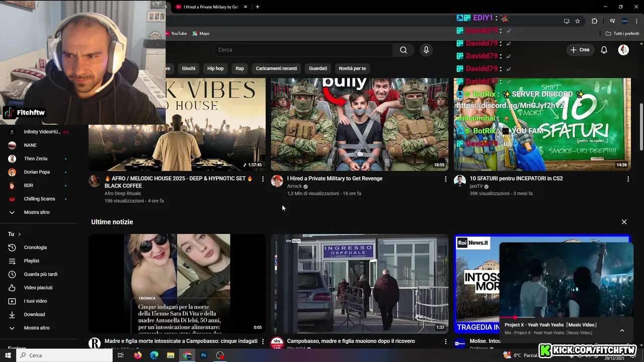The width and height of the screenshot is (644, 362).
Task: Close the 'I Hired a Private Military' tab
Action: click(246, 7)
